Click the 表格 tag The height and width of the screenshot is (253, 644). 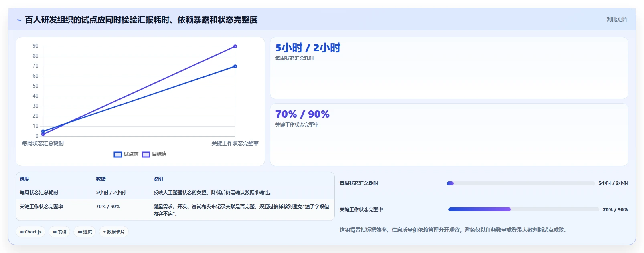point(59,232)
